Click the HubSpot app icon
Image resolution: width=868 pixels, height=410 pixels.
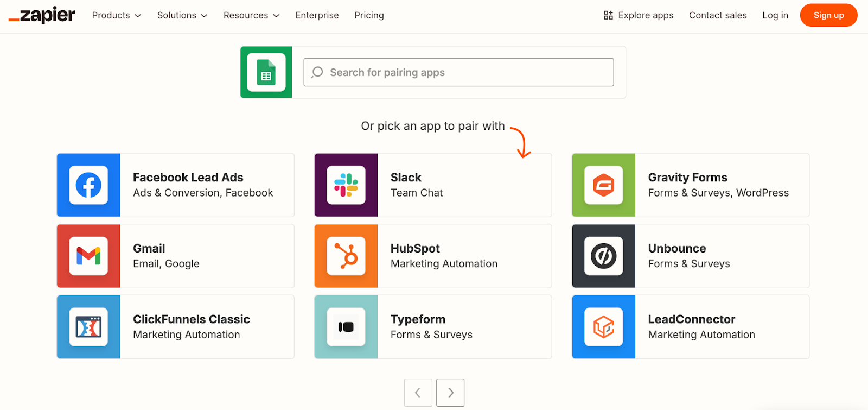tap(346, 256)
